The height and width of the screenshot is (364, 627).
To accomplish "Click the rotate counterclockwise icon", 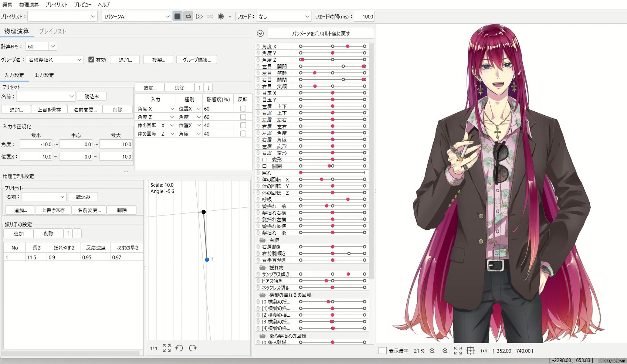I will [x=179, y=348].
